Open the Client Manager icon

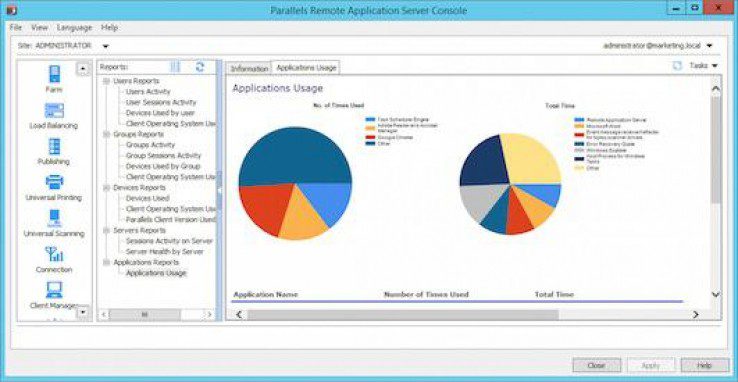click(54, 290)
